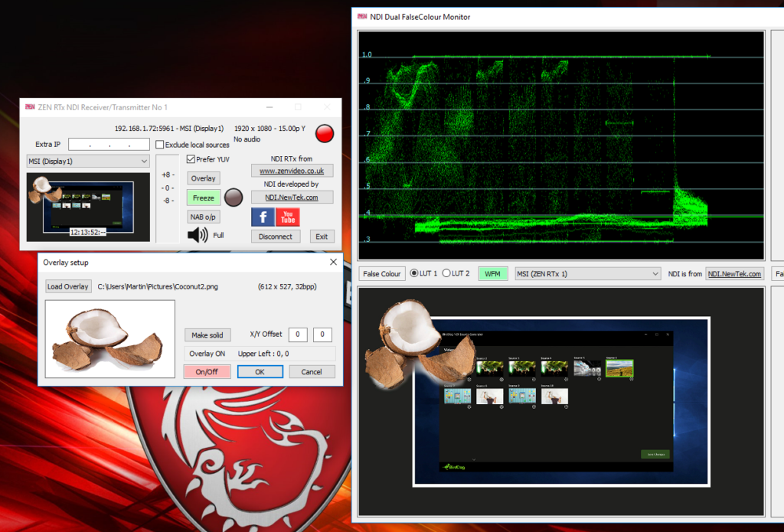This screenshot has width=784, height=532.
Task: Toggle overlay with On/Off button
Action: [207, 371]
